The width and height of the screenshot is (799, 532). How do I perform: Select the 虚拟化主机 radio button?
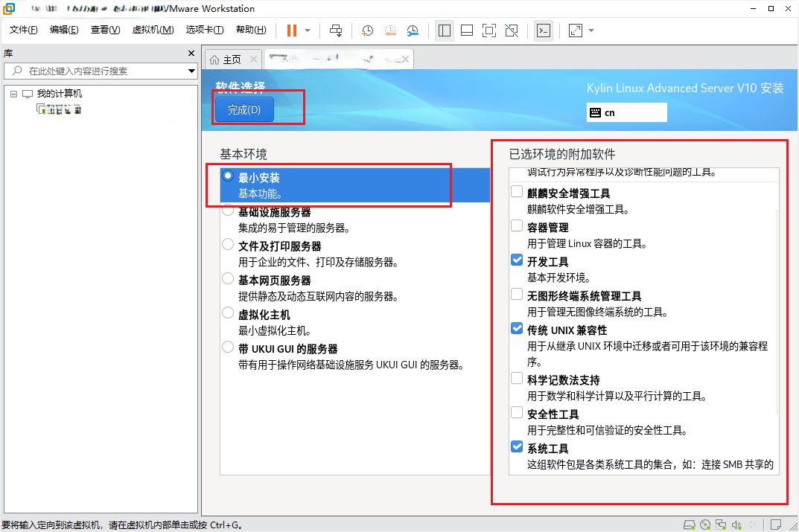point(228,313)
